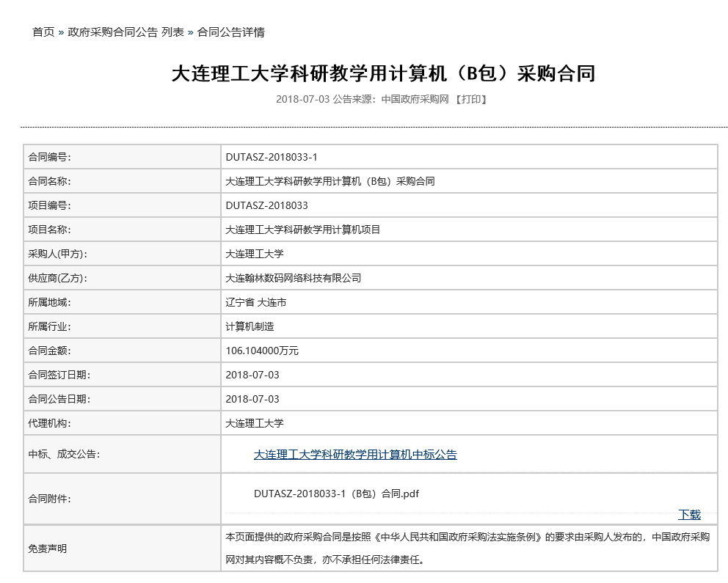Click the 合同签订日期 date value
Viewport: 728px width, 583px height.
point(252,375)
